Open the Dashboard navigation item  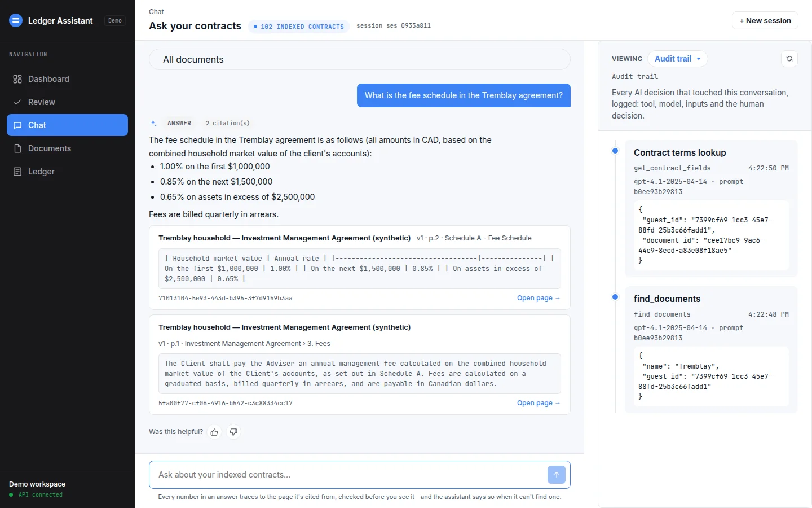tap(67, 79)
